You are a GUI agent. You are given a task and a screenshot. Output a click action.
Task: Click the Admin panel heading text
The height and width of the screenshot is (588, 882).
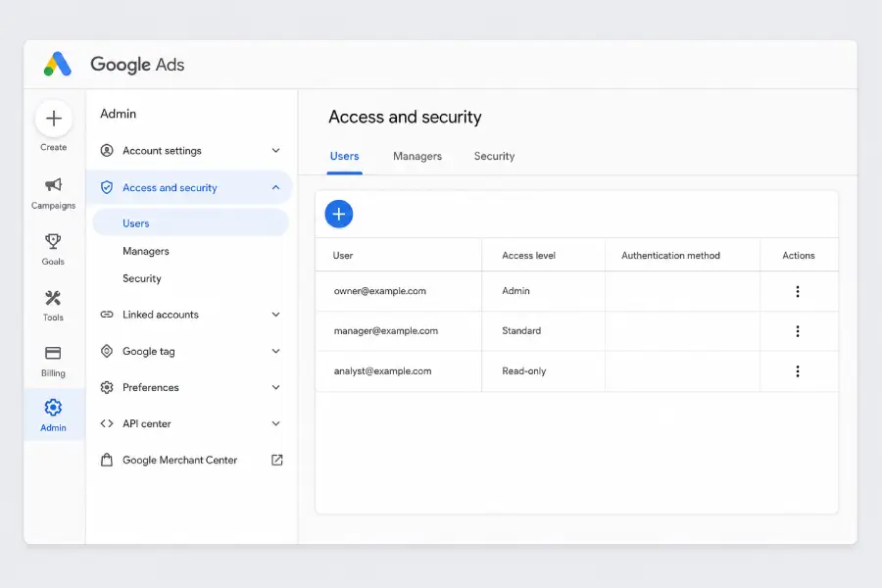tap(119, 114)
